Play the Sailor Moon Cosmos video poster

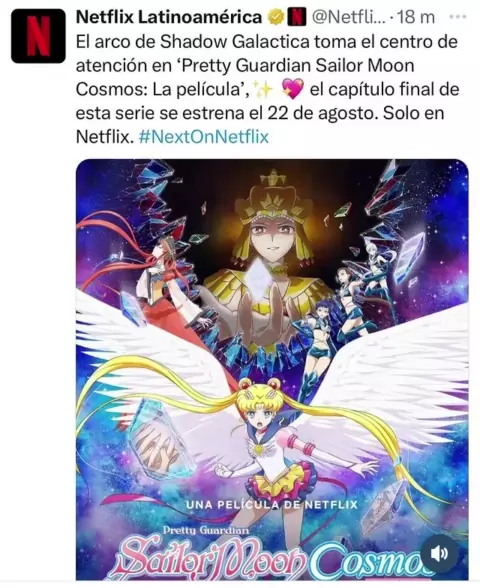tap(272, 370)
